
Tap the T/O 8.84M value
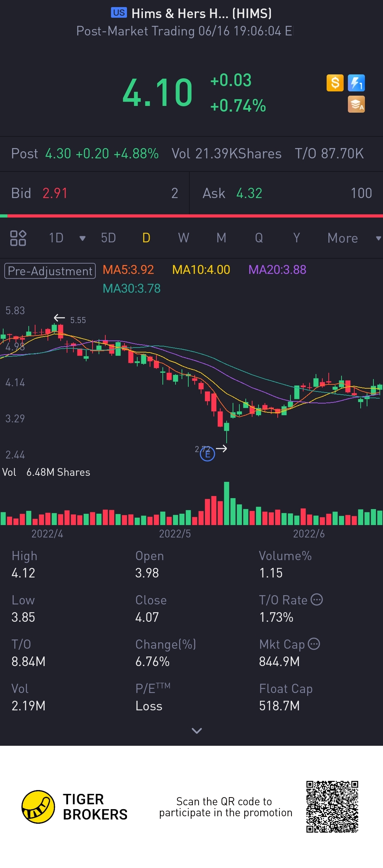pyautogui.click(x=28, y=661)
